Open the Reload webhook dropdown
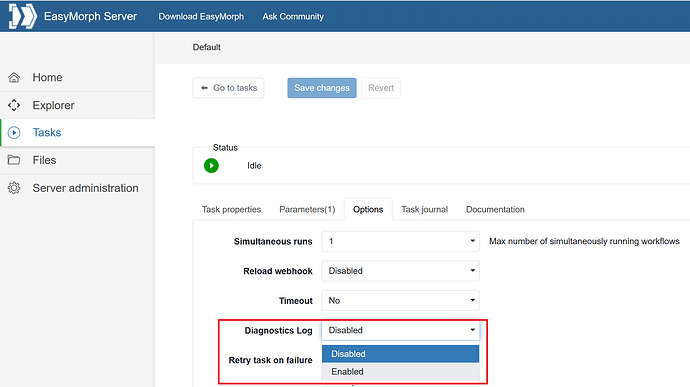 click(x=400, y=271)
